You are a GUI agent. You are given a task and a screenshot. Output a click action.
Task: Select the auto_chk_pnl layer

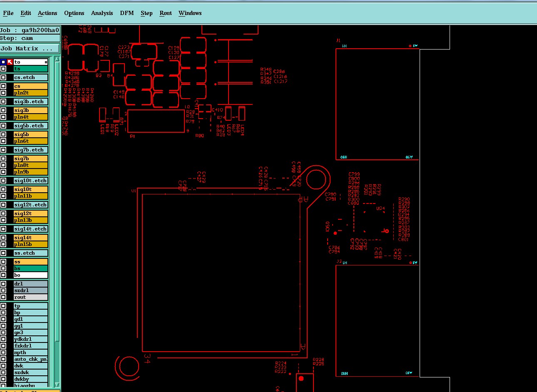pos(31,359)
